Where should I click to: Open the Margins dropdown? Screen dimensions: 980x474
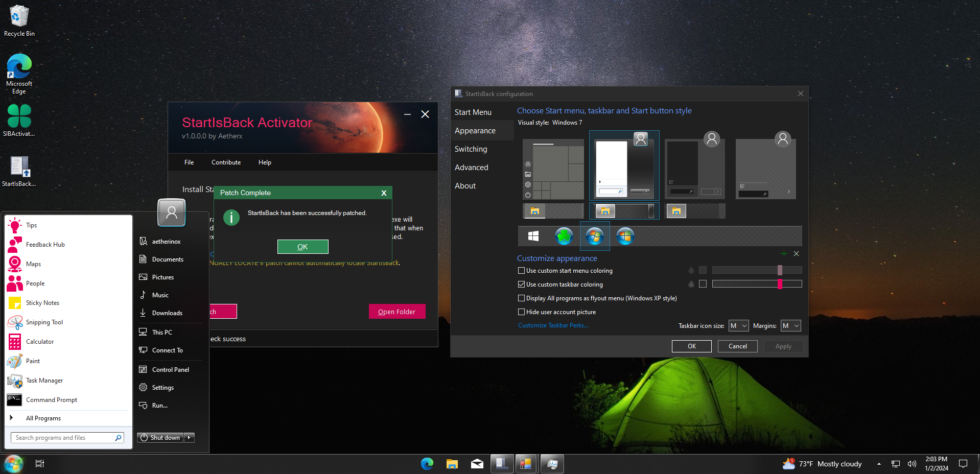(x=790, y=326)
